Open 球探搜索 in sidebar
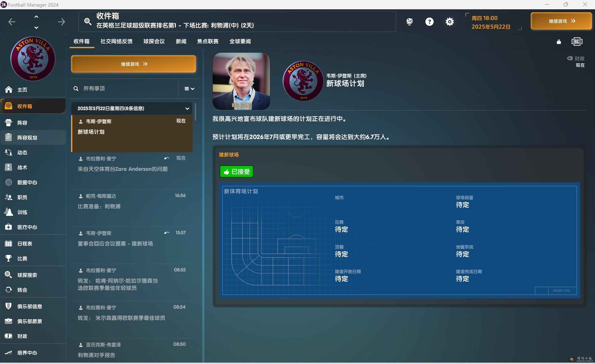 33,275
